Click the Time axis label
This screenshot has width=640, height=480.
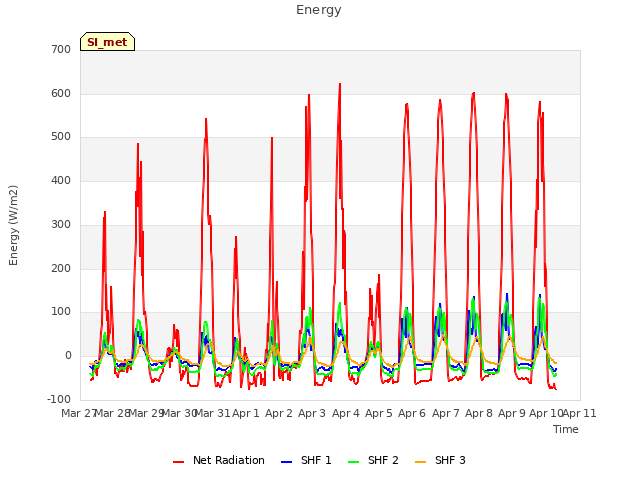tap(566, 429)
